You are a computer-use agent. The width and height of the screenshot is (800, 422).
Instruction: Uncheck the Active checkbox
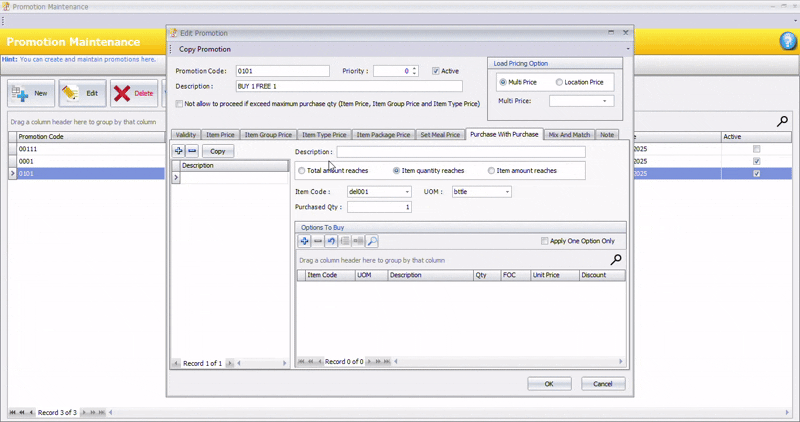tap(436, 71)
